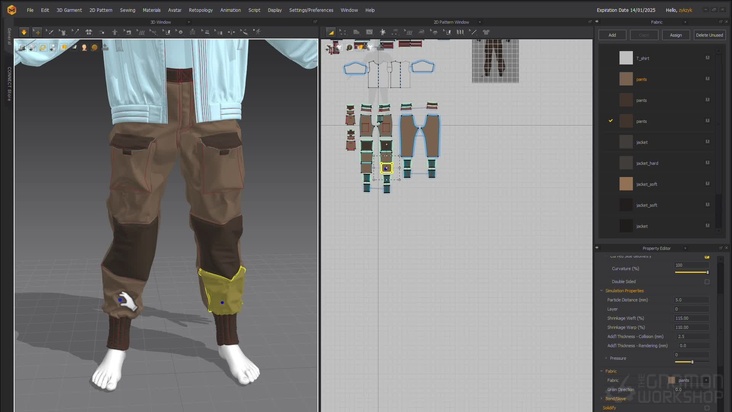Click the yellow icon at top of Property Editor
The width and height of the screenshot is (732, 412).
707,257
